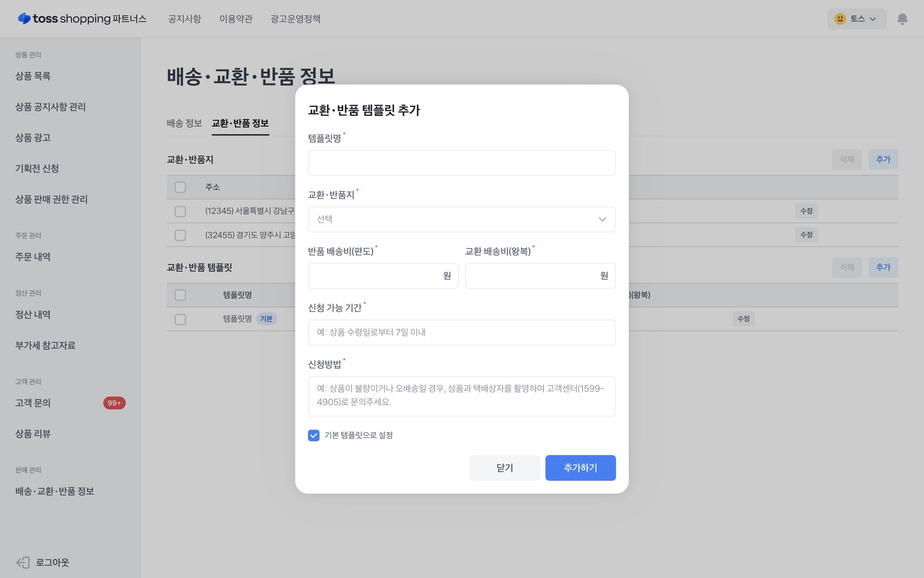The width and height of the screenshot is (924, 578).
Task: Click into the 신청방법 text area
Action: tap(461, 396)
